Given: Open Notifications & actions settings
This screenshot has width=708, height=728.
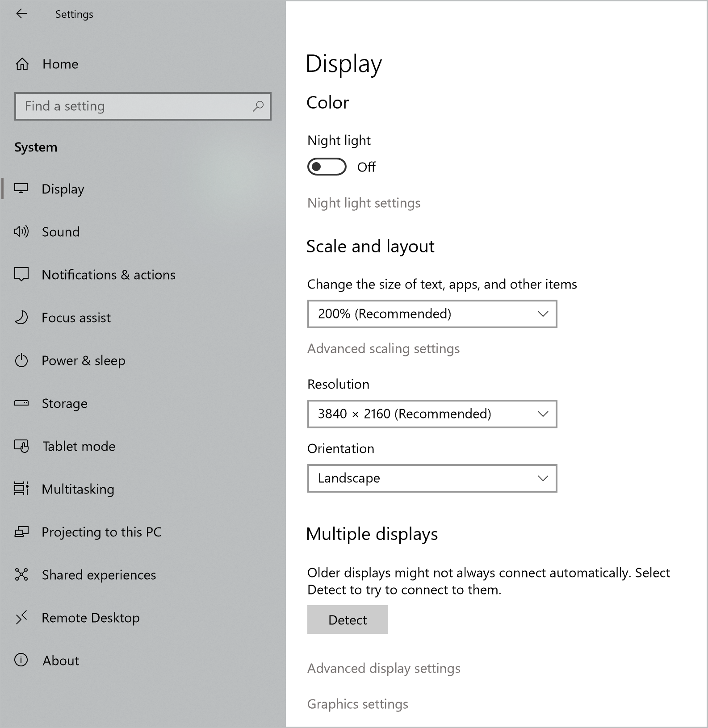Looking at the screenshot, I should click(109, 275).
